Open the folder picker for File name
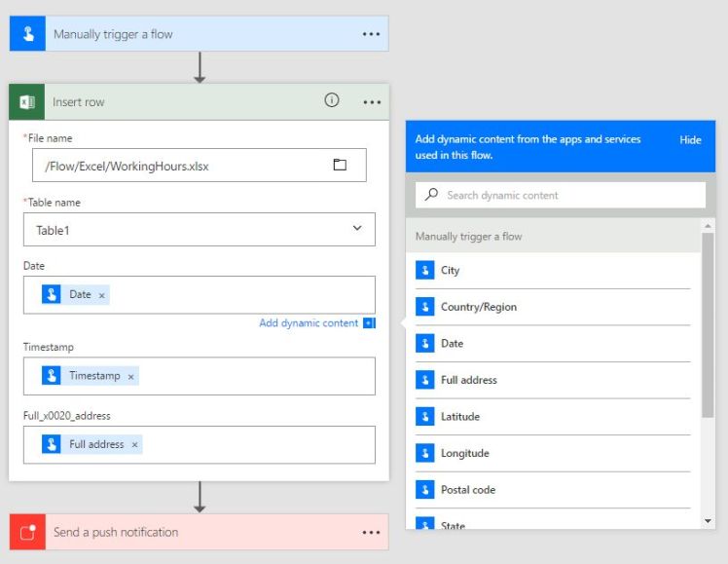Screen dimensions: 728x564 point(340,166)
